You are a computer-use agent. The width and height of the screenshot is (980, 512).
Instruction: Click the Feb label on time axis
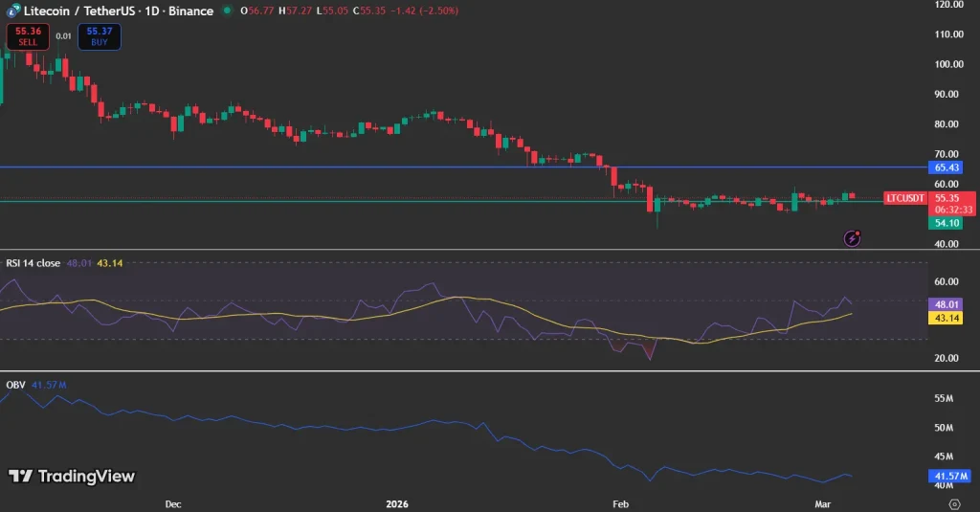click(x=620, y=504)
